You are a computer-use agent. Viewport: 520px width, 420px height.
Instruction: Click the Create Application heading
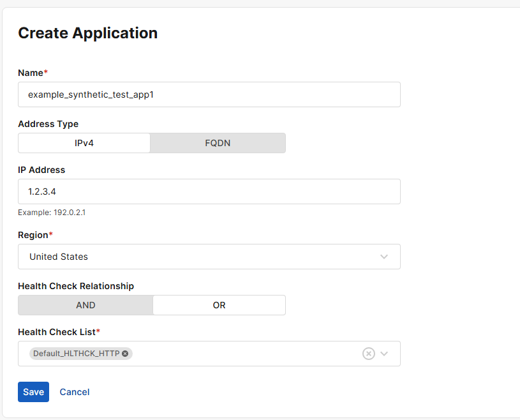(x=87, y=33)
